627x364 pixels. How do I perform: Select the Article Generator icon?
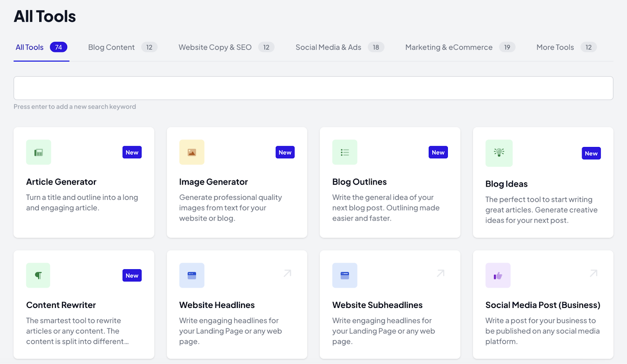click(x=38, y=152)
